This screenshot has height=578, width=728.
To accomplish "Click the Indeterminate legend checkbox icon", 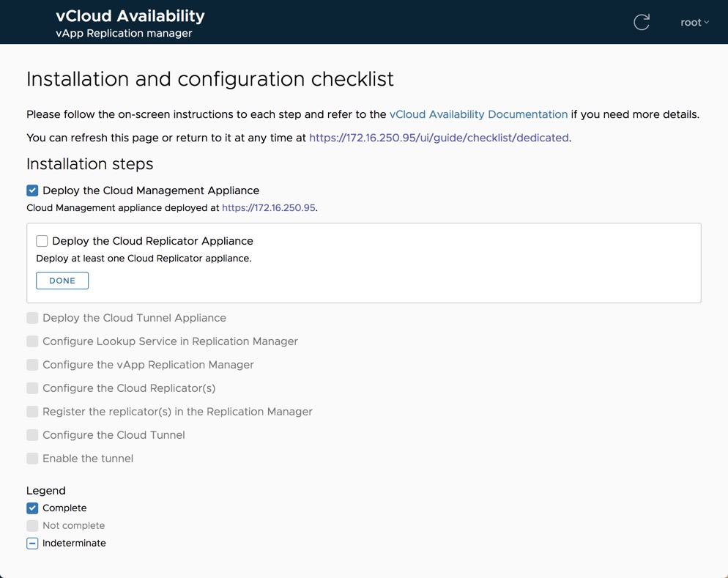I will [x=32, y=544].
